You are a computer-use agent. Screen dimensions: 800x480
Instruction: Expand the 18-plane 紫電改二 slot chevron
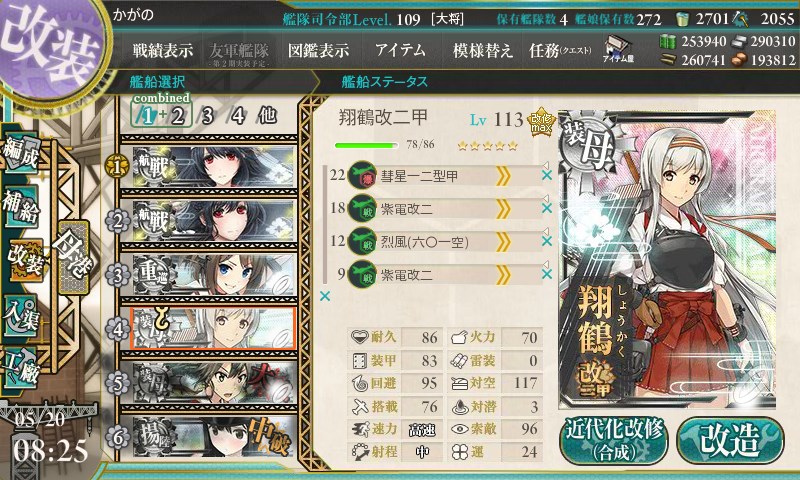click(503, 209)
